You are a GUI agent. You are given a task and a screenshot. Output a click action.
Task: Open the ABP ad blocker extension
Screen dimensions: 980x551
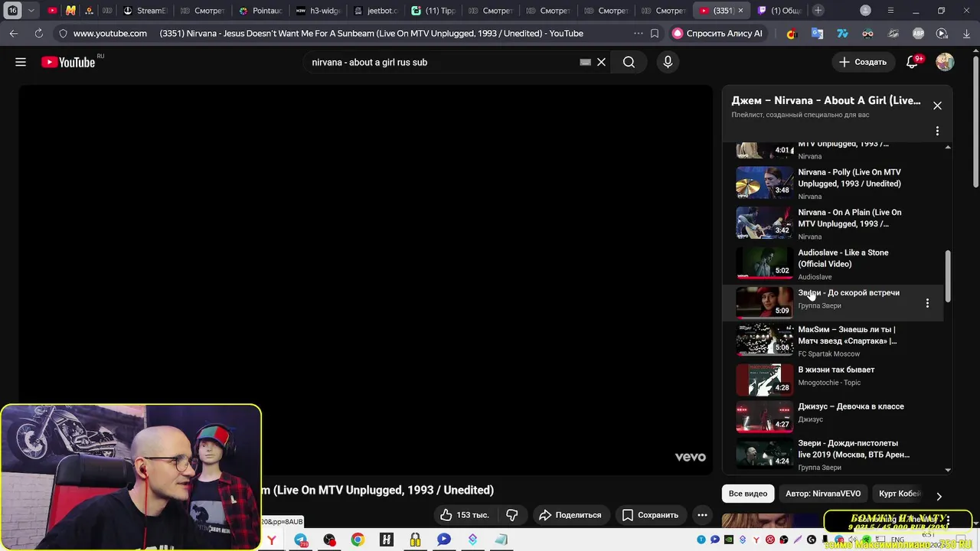tap(918, 34)
